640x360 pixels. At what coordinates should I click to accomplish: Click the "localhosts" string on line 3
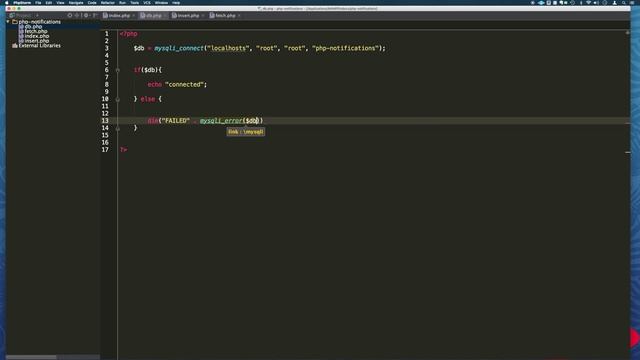click(x=228, y=48)
